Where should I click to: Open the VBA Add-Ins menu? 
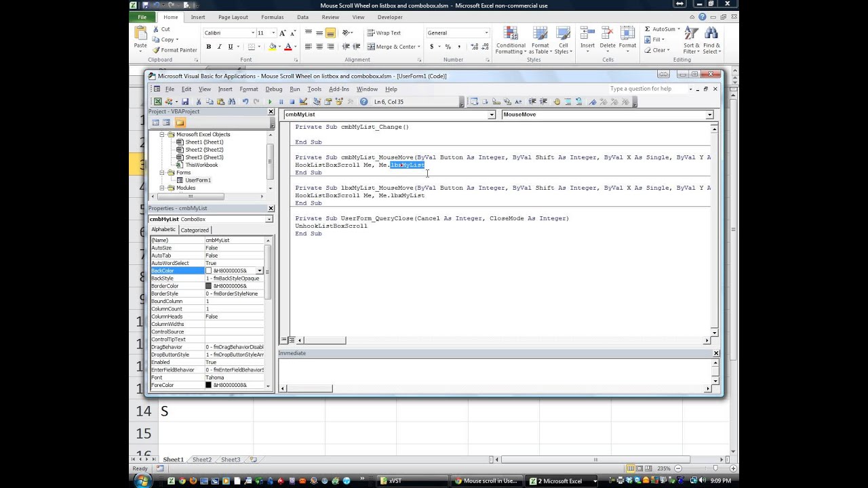coord(339,89)
